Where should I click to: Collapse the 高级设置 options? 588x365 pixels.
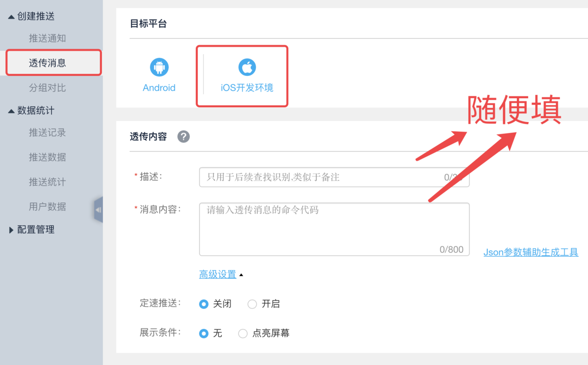coord(218,274)
